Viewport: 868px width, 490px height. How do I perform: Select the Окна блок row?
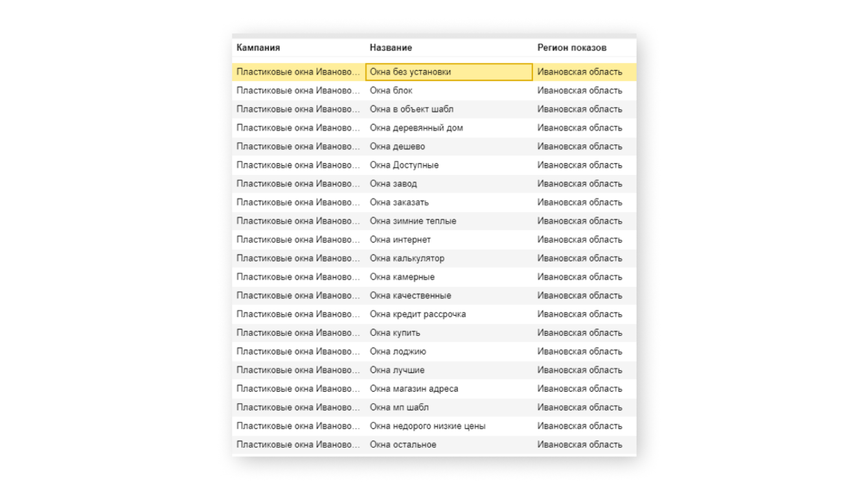[x=391, y=91]
